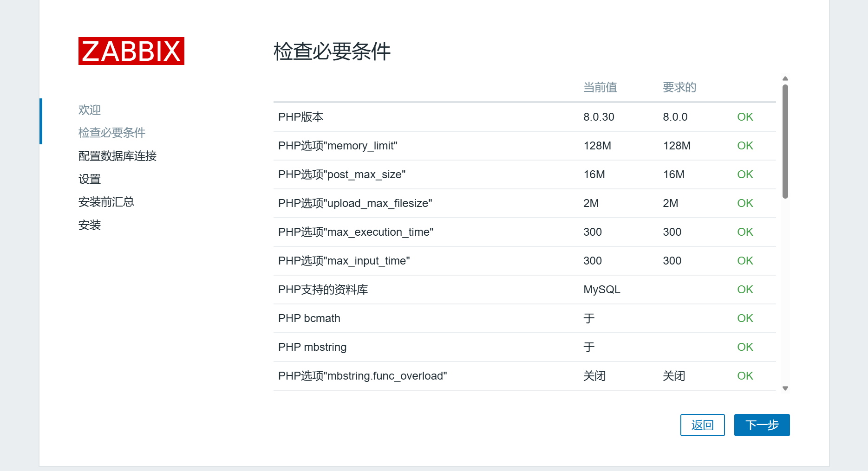
Task: Click the PHP版本 row label
Action: (300, 117)
